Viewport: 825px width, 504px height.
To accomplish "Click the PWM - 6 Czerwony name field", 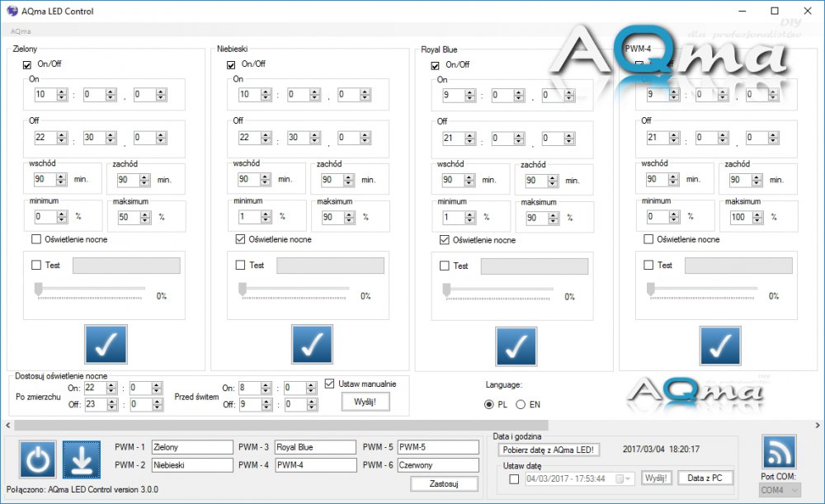I will pyautogui.click(x=438, y=465).
